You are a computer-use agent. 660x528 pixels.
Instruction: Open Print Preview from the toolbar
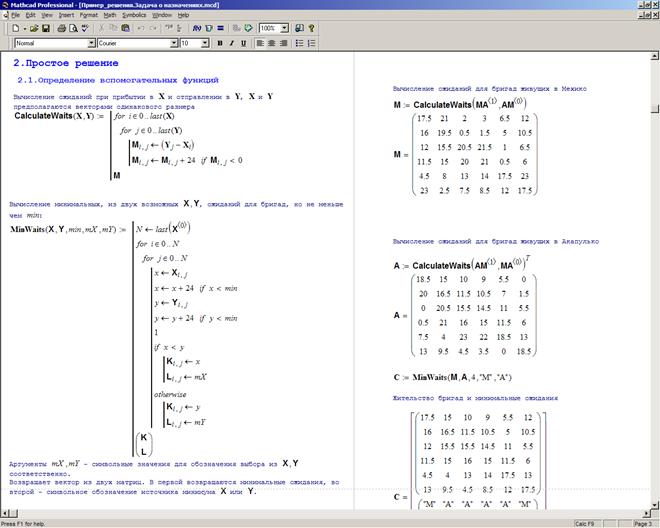[73, 28]
